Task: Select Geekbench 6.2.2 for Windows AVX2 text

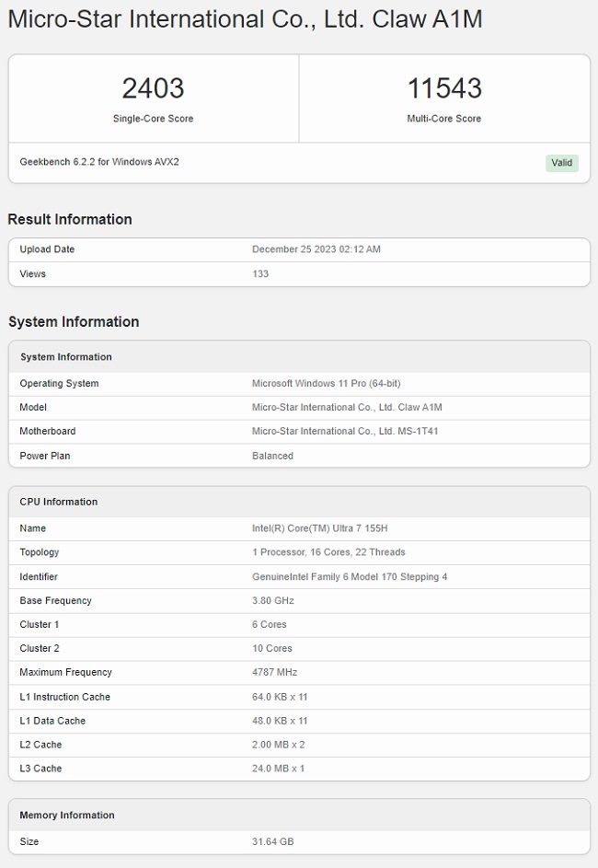Action: point(99,162)
